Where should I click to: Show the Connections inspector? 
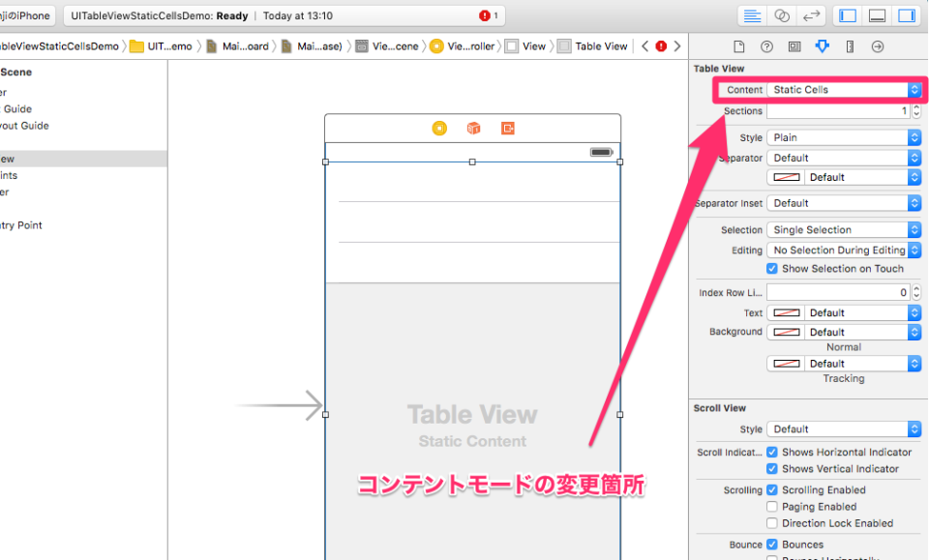point(878,46)
